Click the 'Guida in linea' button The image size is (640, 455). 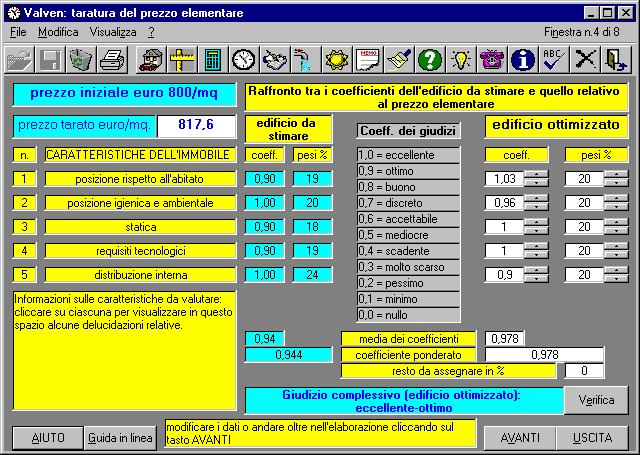[119, 438]
